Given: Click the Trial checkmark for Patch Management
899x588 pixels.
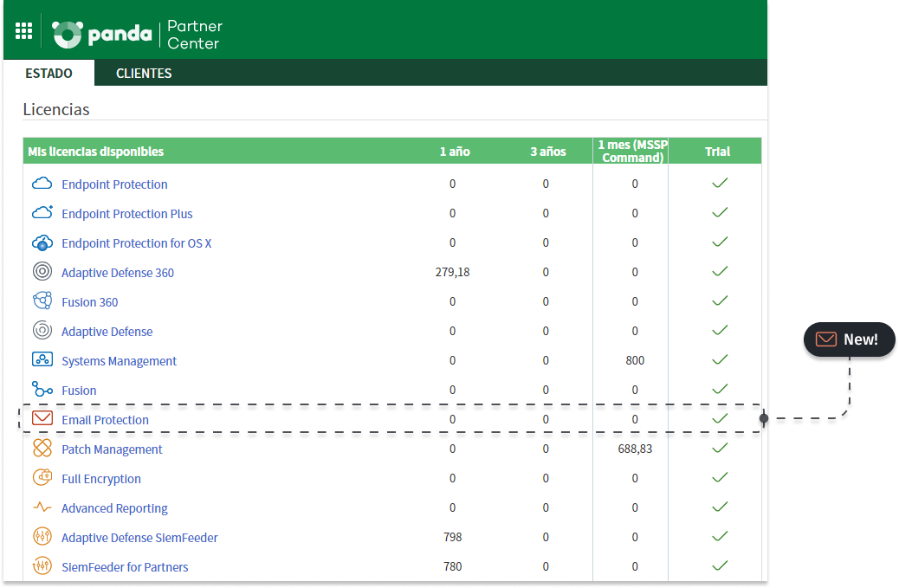Looking at the screenshot, I should coord(720,448).
